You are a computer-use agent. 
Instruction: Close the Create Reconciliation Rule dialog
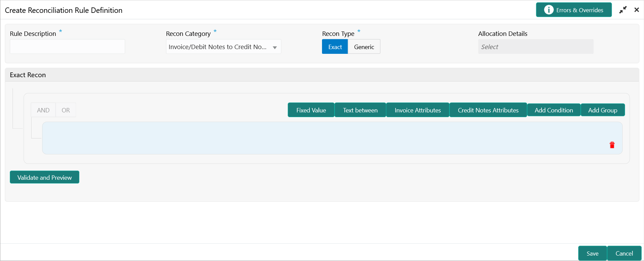click(637, 10)
